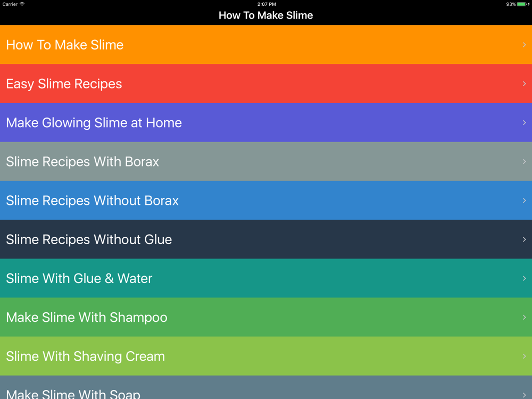Tap chevron on Slime Recipes With Borax row
The height and width of the screenshot is (399, 532).
click(x=524, y=162)
